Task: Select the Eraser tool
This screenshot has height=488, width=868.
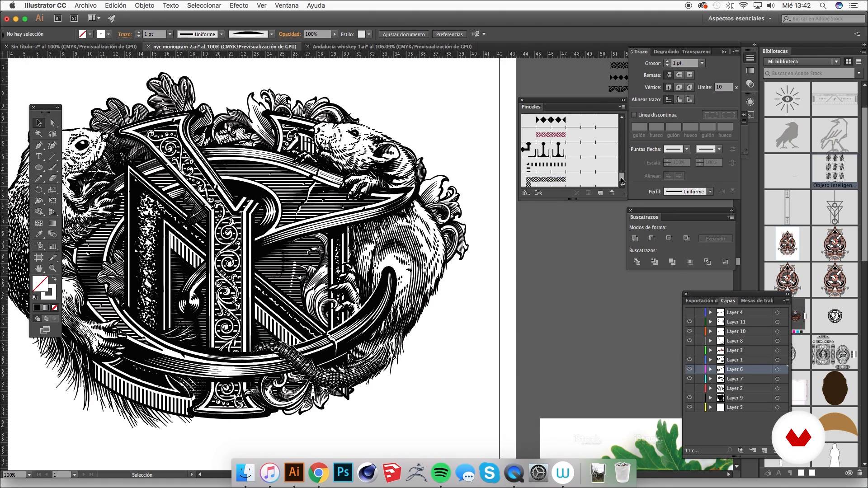Action: pos(52,178)
